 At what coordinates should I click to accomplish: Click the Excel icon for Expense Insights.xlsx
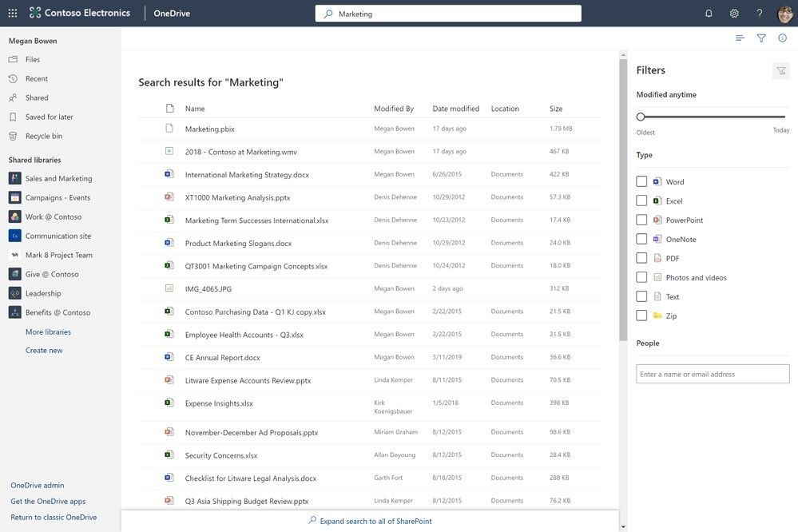(x=169, y=403)
